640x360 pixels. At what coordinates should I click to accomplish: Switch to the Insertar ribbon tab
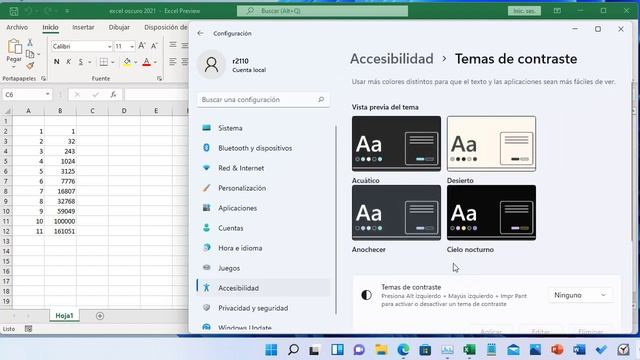tap(83, 27)
